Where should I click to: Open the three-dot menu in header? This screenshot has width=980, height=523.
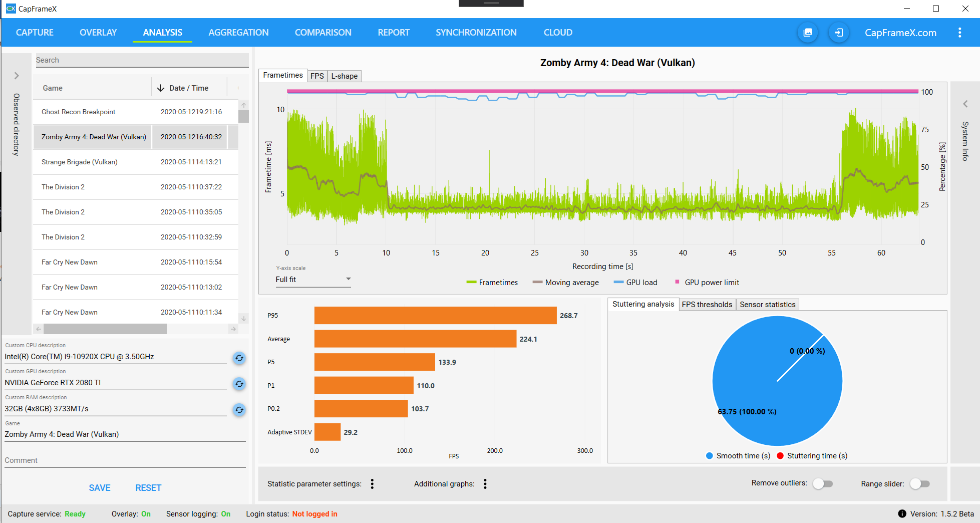pyautogui.click(x=959, y=33)
